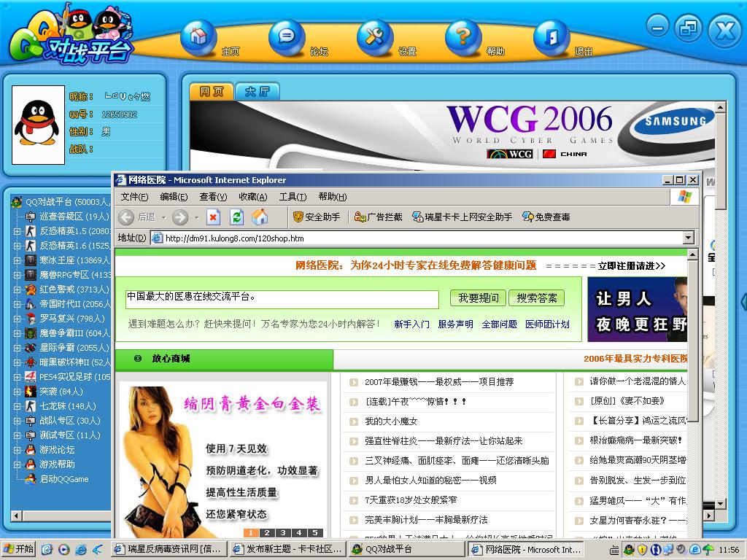Open the 医师团计划 link
The height and width of the screenshot is (560, 747).
click(x=547, y=324)
